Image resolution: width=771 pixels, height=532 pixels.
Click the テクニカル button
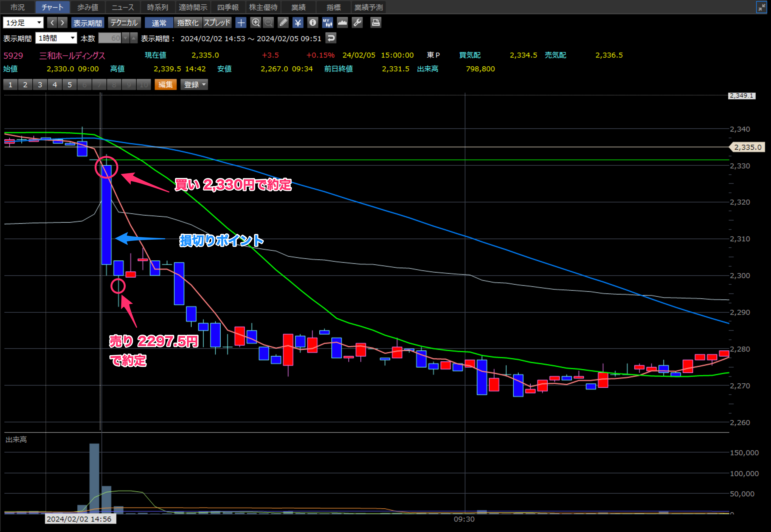pyautogui.click(x=124, y=23)
